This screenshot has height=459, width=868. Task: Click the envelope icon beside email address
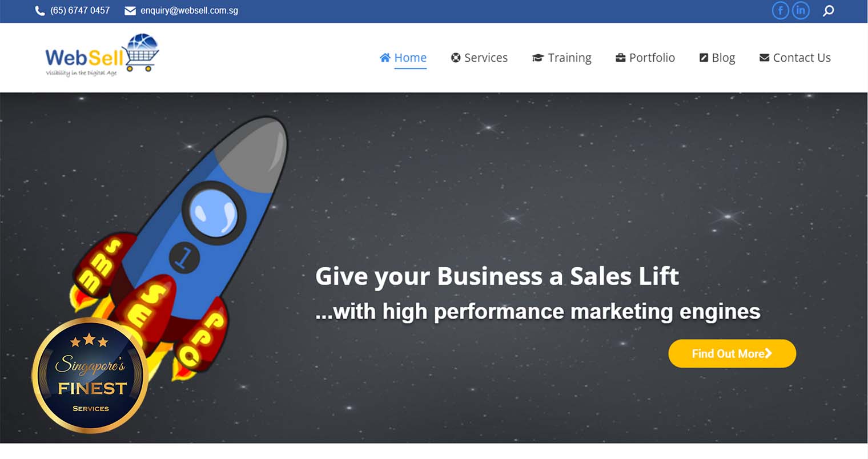click(x=130, y=11)
